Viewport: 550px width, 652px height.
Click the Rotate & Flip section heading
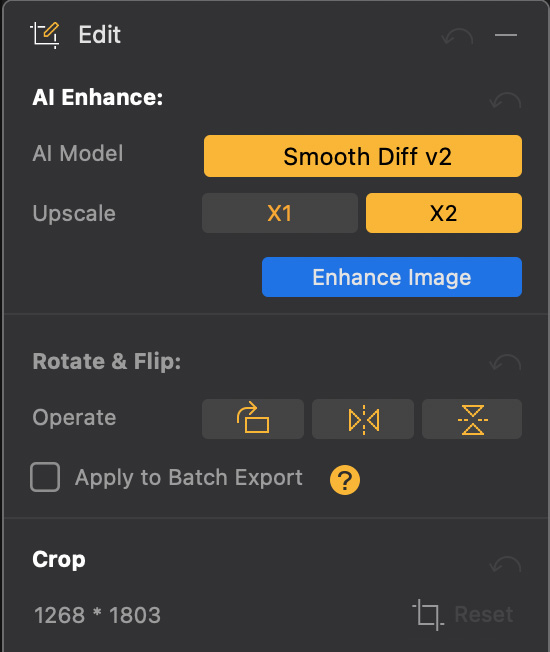tap(107, 361)
